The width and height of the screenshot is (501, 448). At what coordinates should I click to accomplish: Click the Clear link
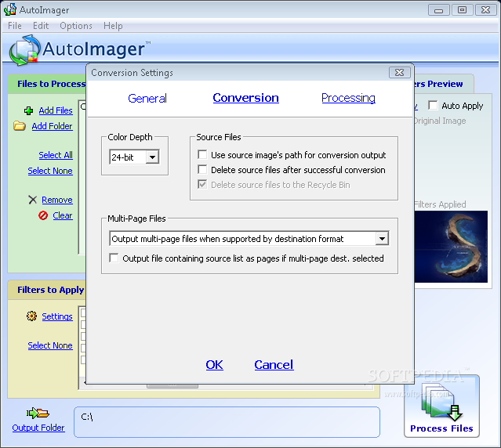[63, 215]
